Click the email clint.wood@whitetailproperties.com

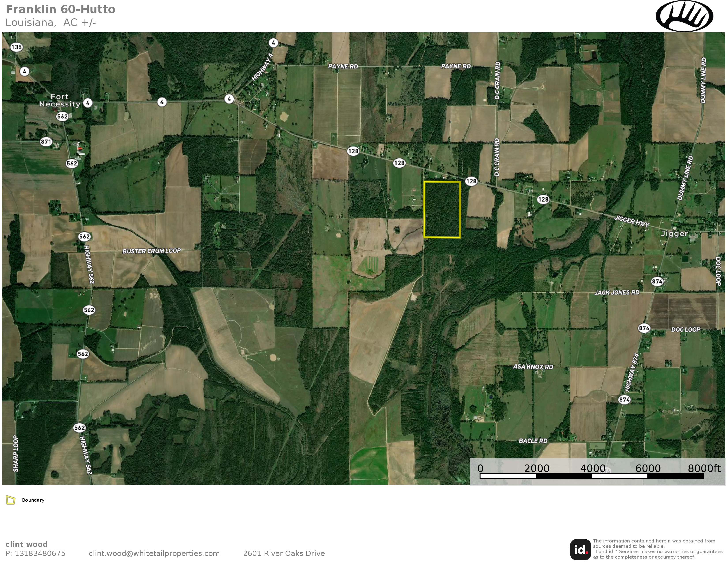click(154, 553)
